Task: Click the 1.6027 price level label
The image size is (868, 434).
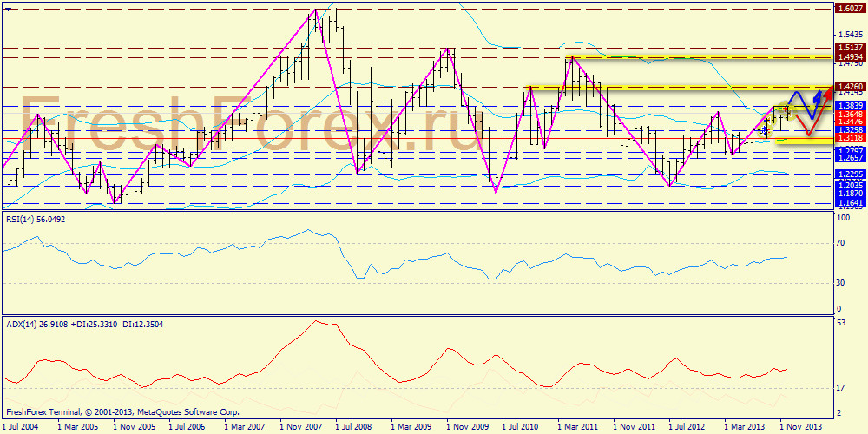Action: (x=847, y=9)
